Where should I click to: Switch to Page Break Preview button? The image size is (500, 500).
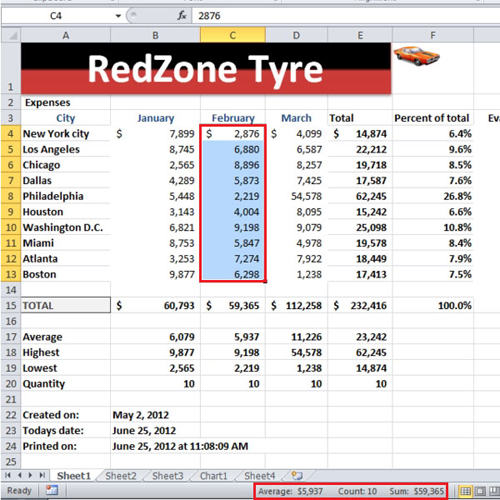[494, 491]
